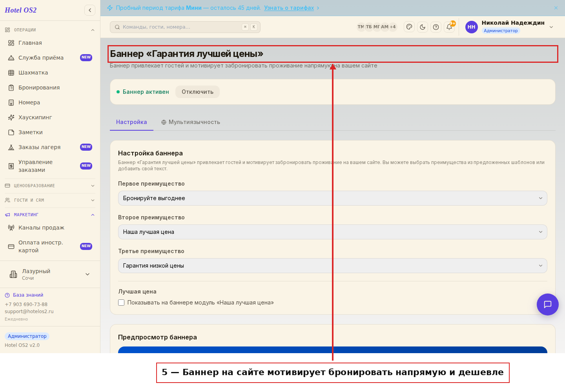Click the Заказы лагеря tent icon

pos(11,147)
